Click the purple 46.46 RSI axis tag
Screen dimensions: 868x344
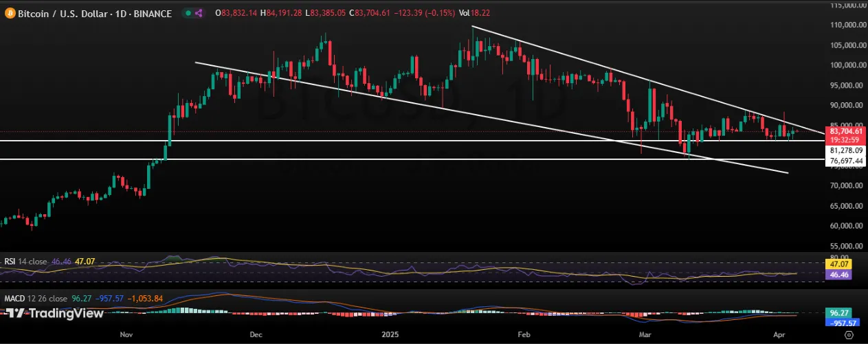pyautogui.click(x=838, y=273)
